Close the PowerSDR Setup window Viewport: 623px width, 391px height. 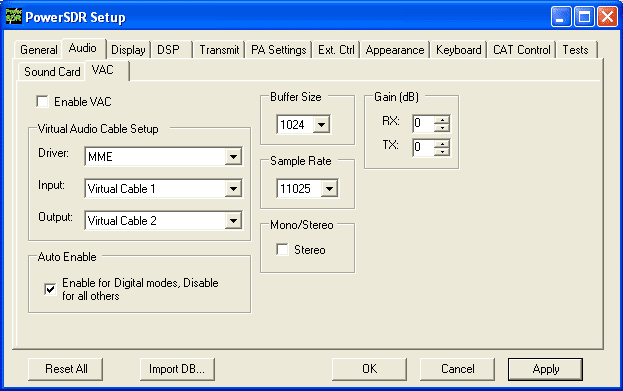pyautogui.click(x=607, y=17)
